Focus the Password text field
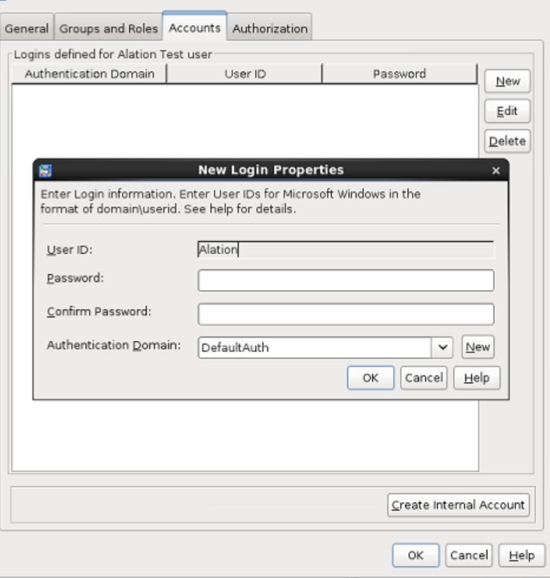 346,280
